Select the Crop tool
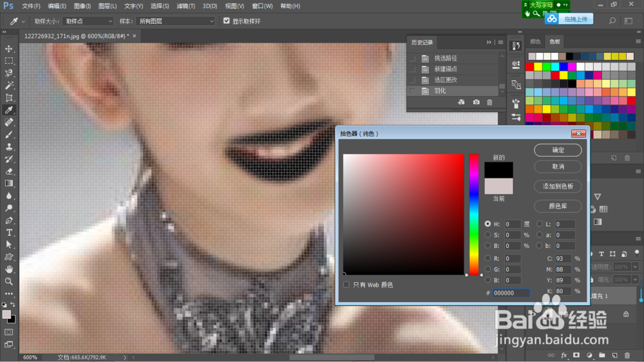Image resolution: width=644 pixels, height=362 pixels. pyautogui.click(x=8, y=98)
